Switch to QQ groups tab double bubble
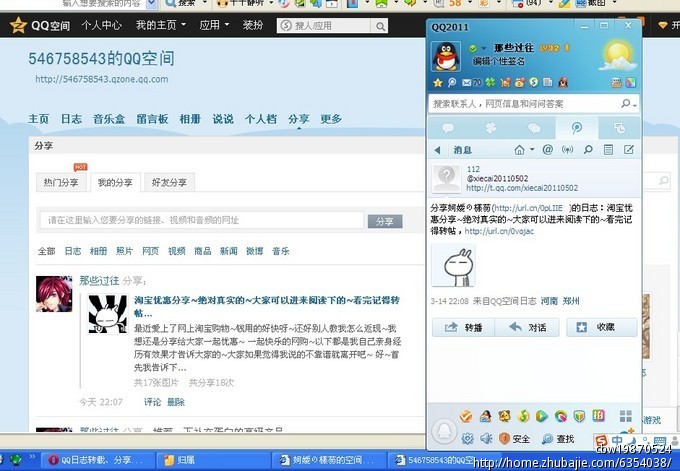The height and width of the screenshot is (471, 680). tap(534, 128)
